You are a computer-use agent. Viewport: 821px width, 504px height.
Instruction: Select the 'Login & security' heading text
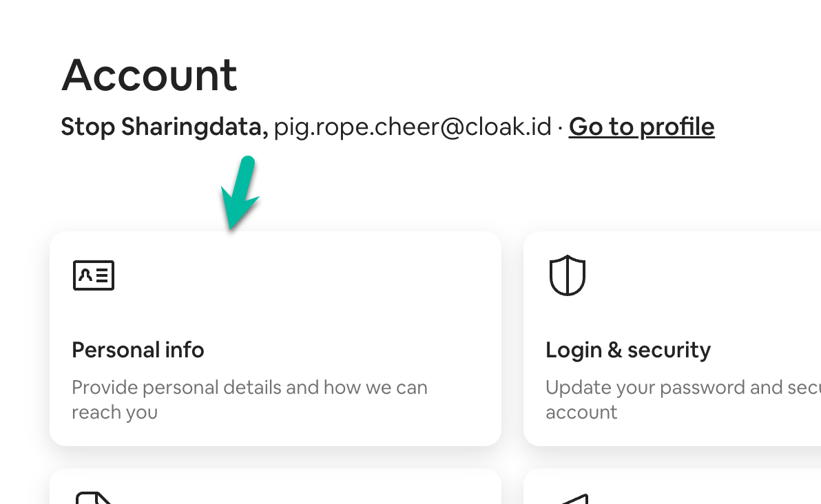[628, 350]
